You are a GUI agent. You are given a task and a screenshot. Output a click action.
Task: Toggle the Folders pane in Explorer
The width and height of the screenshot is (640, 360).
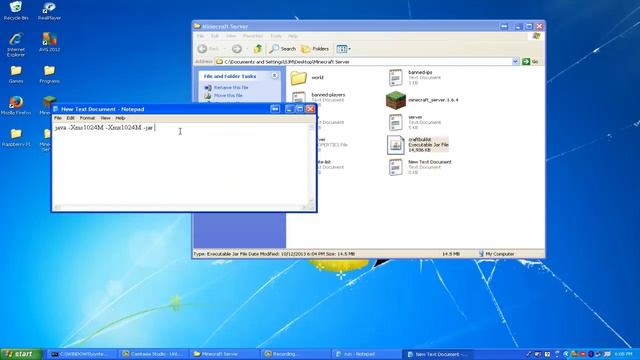click(x=315, y=49)
